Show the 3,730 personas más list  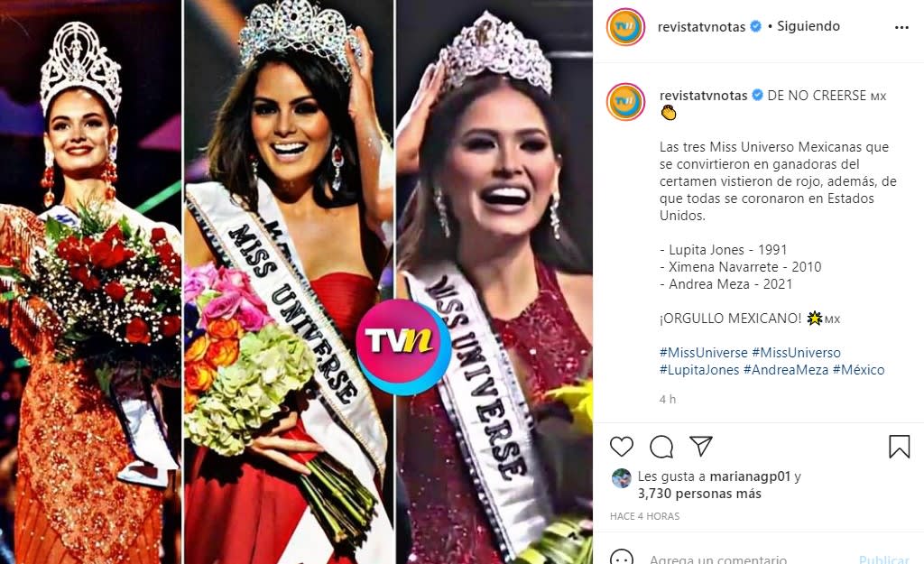coord(699,494)
